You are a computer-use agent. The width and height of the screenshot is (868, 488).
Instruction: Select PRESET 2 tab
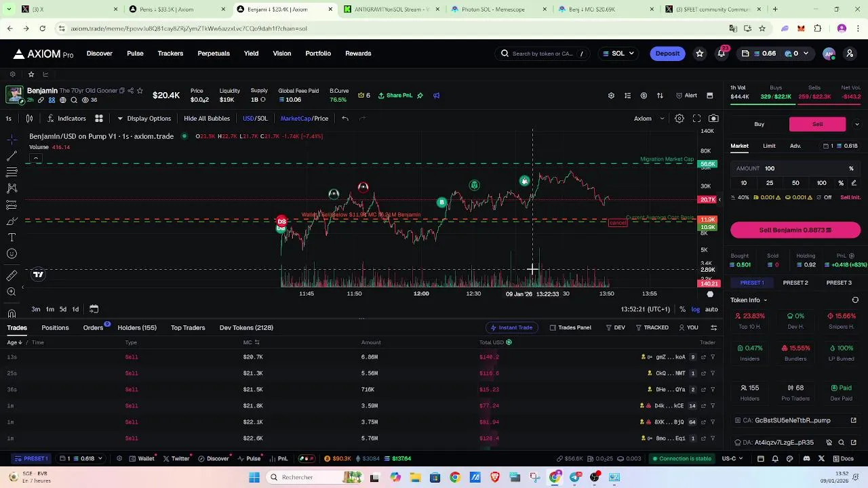point(795,283)
